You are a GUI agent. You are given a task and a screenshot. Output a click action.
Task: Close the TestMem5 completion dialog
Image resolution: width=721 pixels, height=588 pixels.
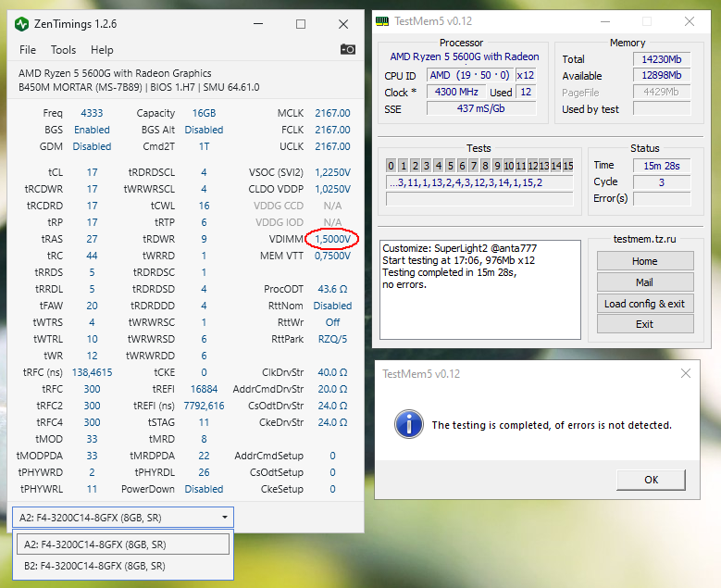pos(686,373)
